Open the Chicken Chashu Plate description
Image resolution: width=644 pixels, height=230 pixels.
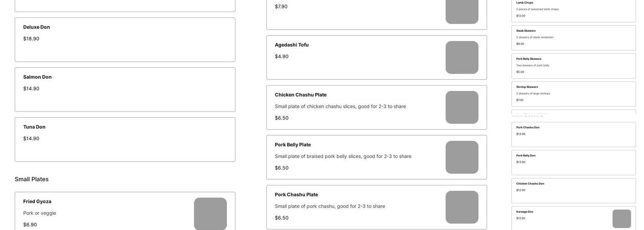(x=340, y=106)
